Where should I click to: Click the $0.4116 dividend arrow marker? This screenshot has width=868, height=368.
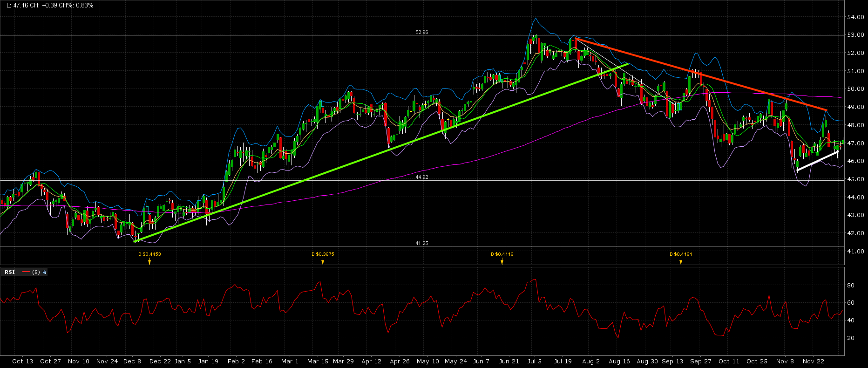click(502, 262)
